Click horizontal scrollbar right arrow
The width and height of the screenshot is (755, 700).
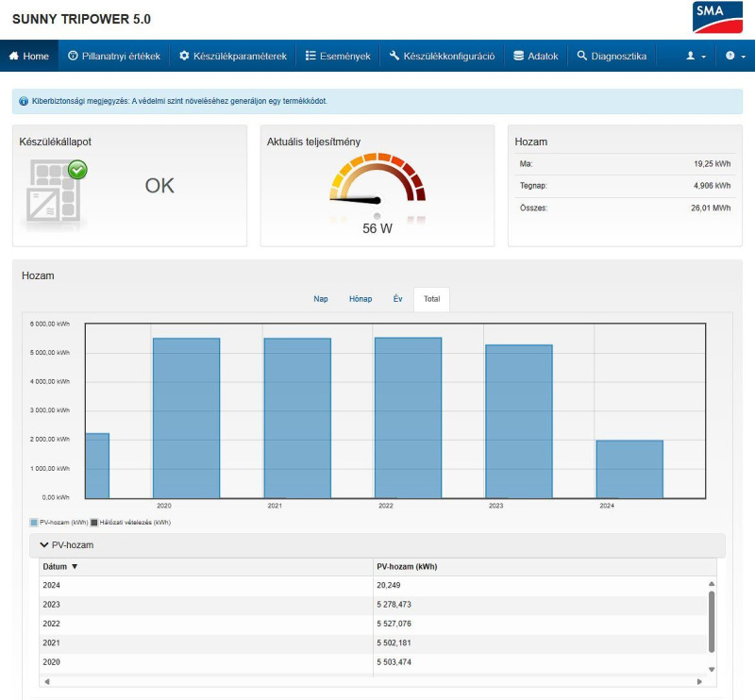pyautogui.click(x=699, y=682)
